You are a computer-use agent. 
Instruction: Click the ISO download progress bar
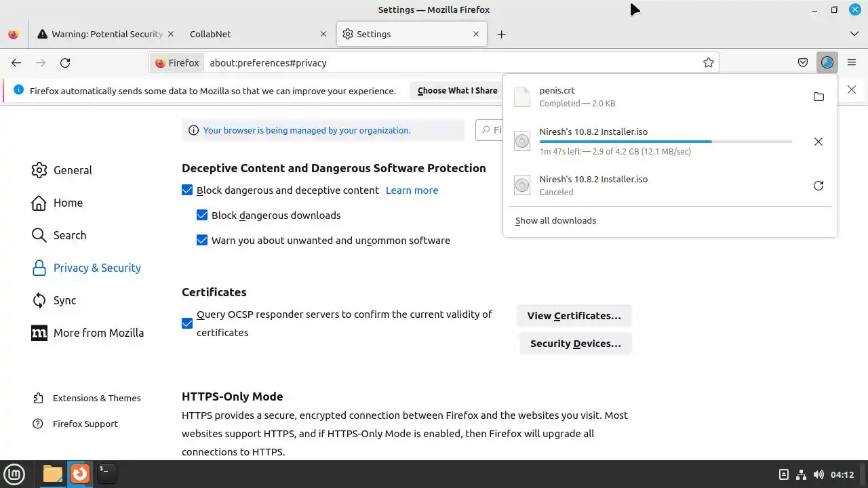coord(665,142)
